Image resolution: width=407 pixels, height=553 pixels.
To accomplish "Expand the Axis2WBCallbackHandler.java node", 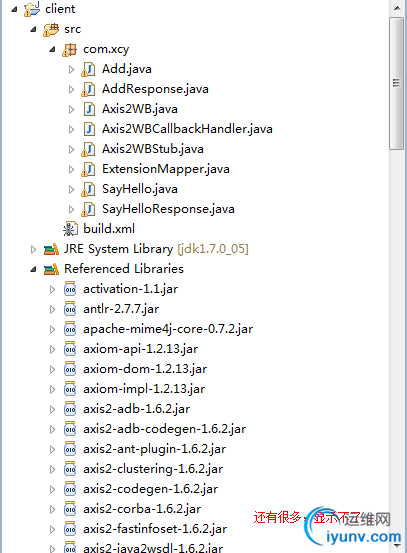I will tap(71, 129).
